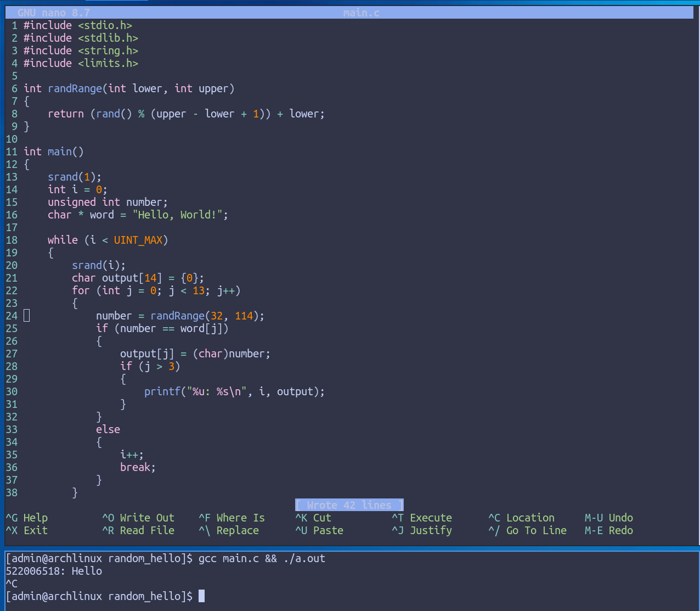Click UINT_MAX in the while condition
This screenshot has height=611, width=700.
point(138,240)
